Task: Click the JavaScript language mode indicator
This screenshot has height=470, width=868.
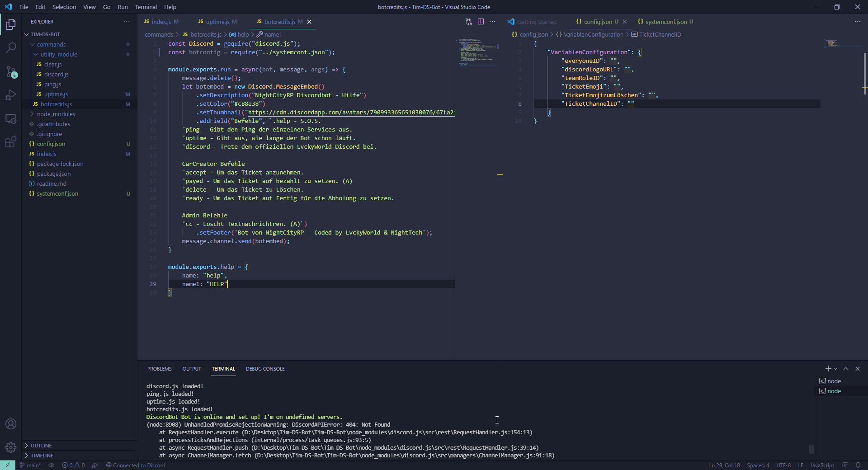Action: 821,465
